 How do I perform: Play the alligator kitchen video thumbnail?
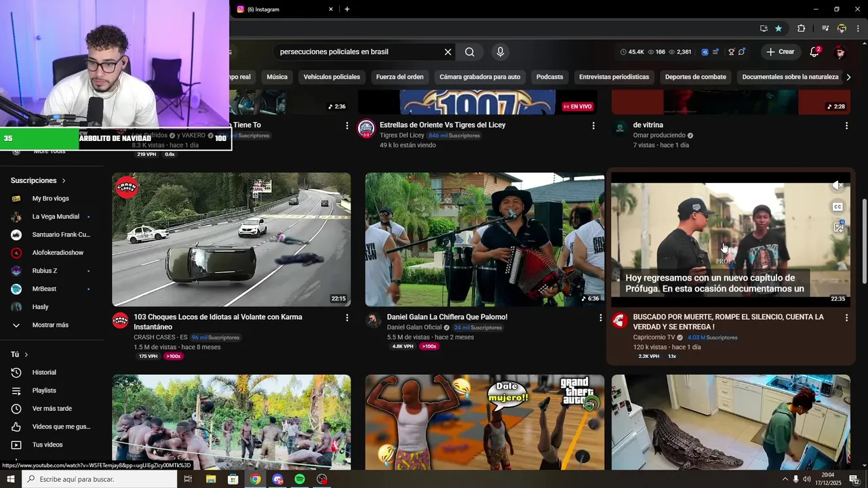coord(730,422)
